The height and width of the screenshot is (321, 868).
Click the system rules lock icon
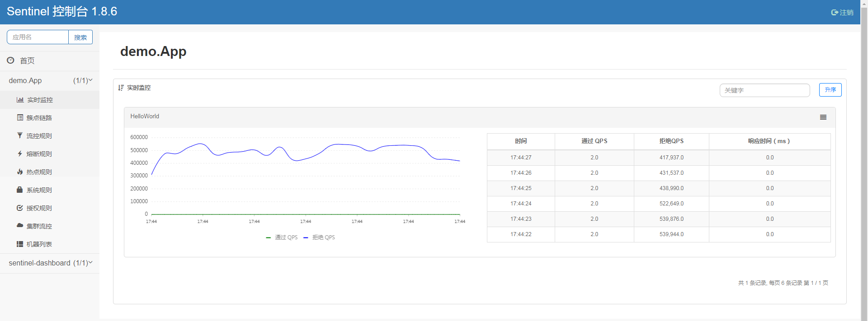(20, 190)
